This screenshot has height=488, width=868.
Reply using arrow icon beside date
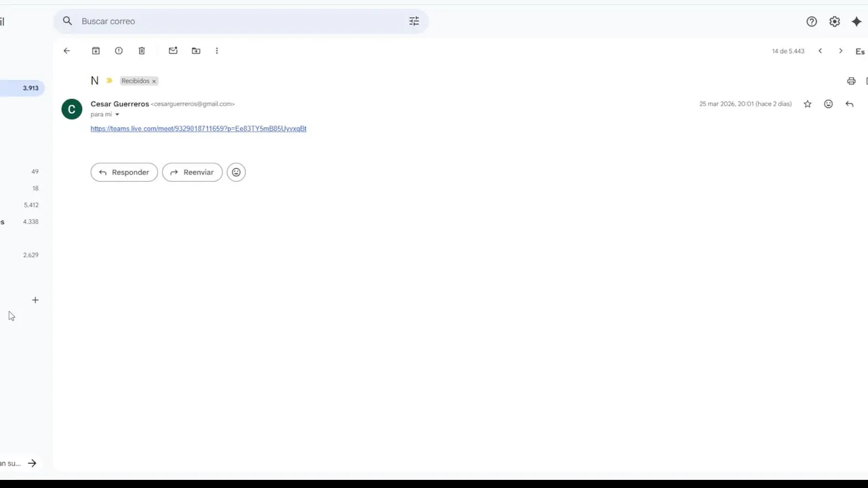pyautogui.click(x=850, y=104)
